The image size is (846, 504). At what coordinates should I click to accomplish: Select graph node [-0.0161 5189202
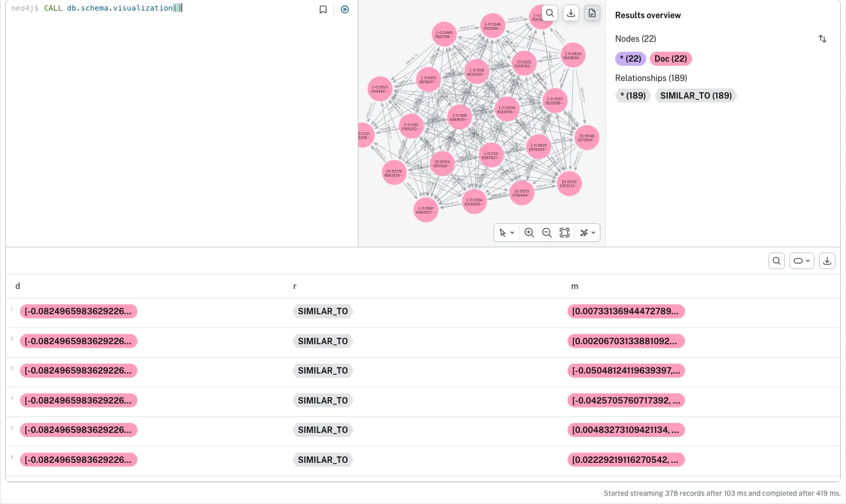pyautogui.click(x=411, y=126)
